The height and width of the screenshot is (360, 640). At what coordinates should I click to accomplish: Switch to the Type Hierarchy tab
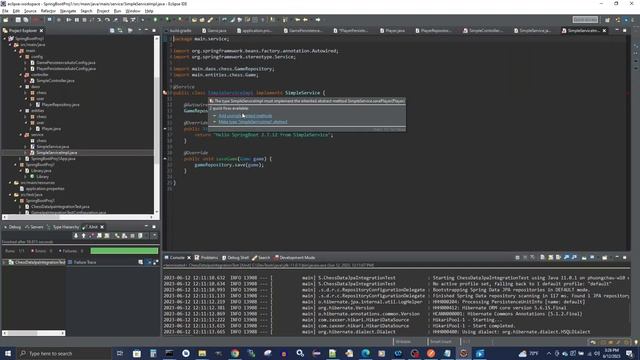pyautogui.click(x=63, y=227)
